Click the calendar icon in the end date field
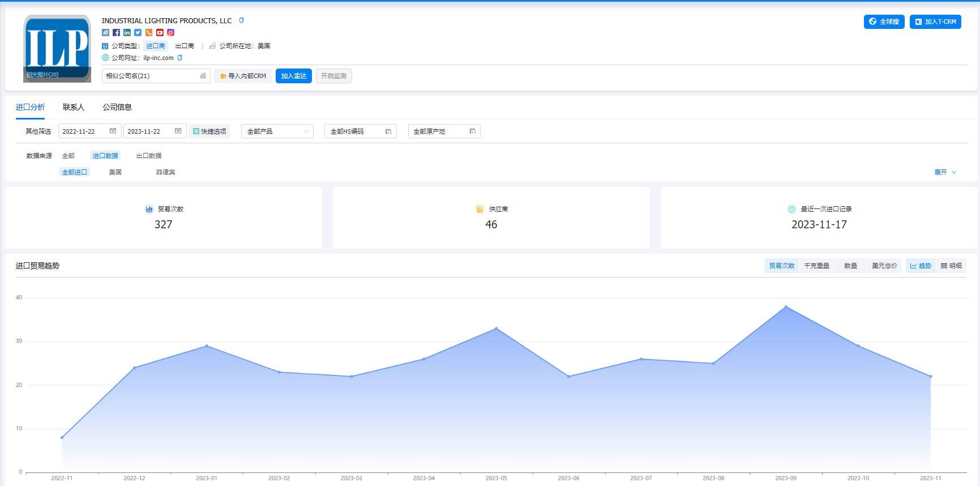Viewport: 980px width, 486px height. pyautogui.click(x=178, y=131)
